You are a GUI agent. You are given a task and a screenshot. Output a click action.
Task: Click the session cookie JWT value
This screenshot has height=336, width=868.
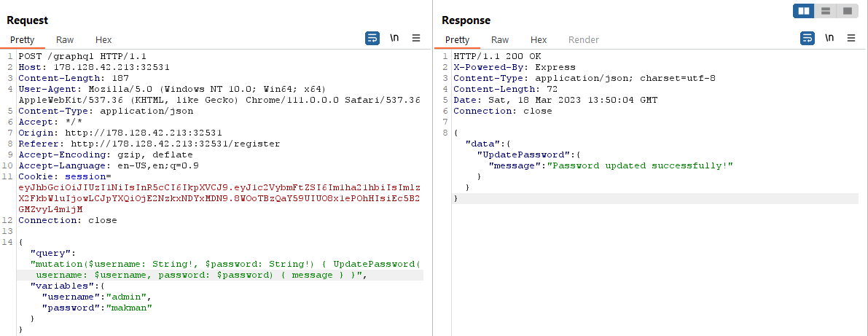219,198
